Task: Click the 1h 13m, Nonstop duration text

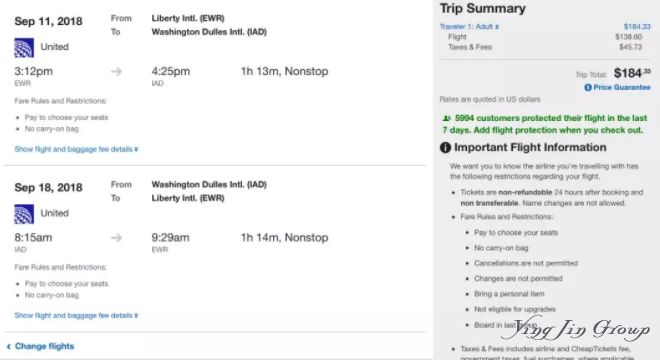Action: (x=285, y=72)
